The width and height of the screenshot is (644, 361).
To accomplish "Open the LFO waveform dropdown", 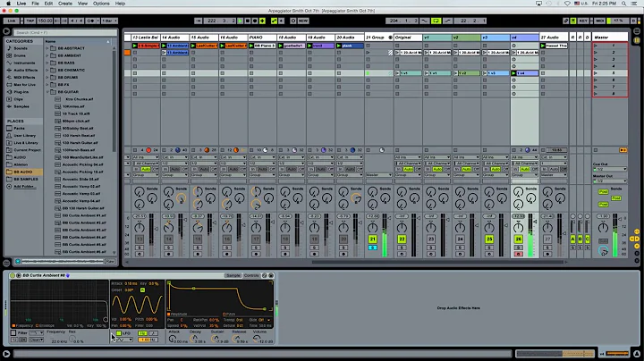I will click(125, 340).
